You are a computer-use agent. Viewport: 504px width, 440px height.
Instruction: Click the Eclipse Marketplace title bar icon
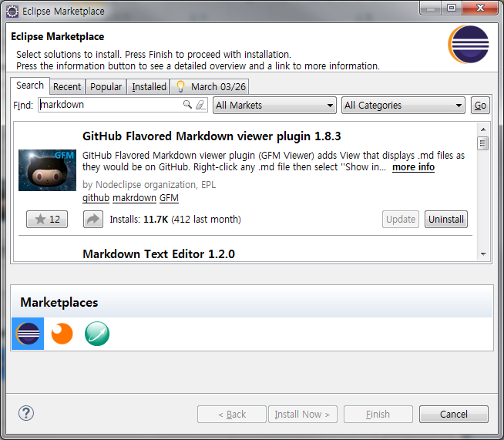pyautogui.click(x=12, y=12)
